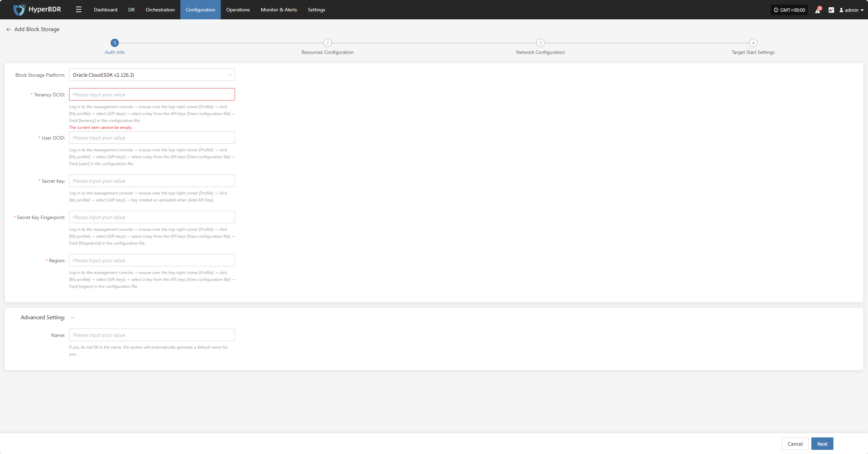Click the Region input field
Image resolution: width=868 pixels, height=454 pixels.
click(152, 260)
